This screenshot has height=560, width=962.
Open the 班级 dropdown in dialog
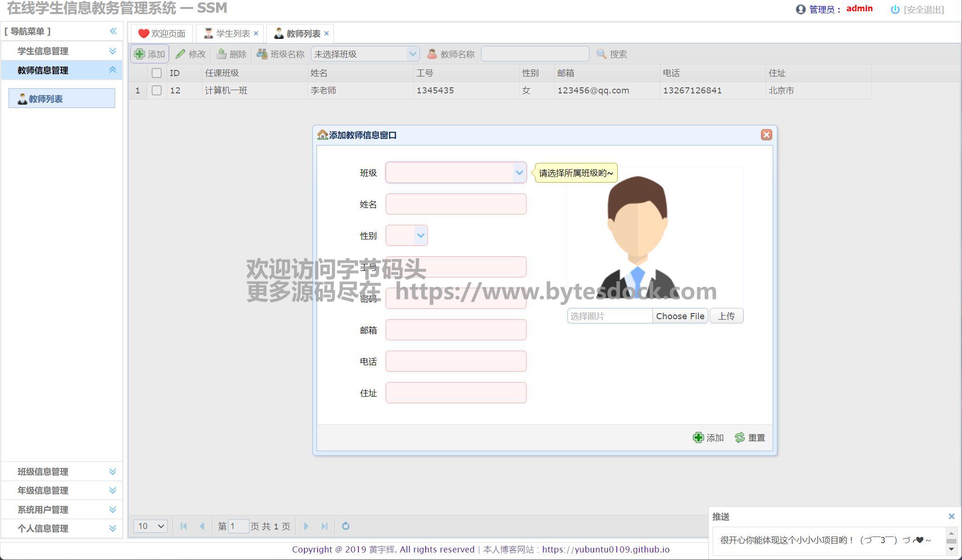pyautogui.click(x=519, y=173)
